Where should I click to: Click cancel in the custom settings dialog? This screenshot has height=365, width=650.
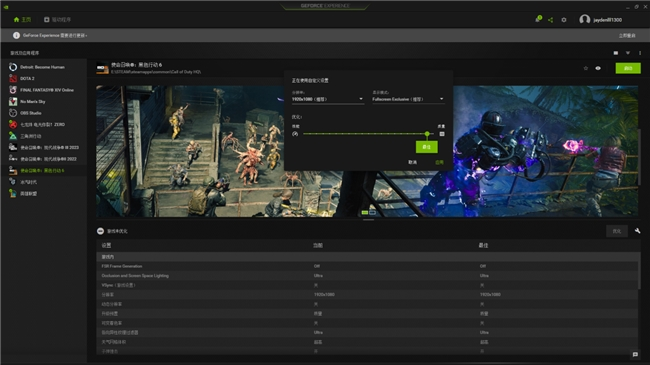coord(412,162)
